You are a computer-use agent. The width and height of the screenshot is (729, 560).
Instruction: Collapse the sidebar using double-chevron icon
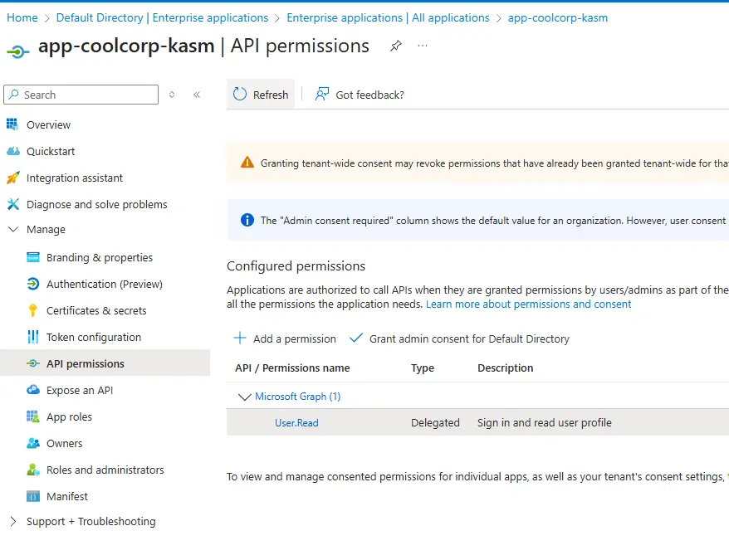point(197,95)
